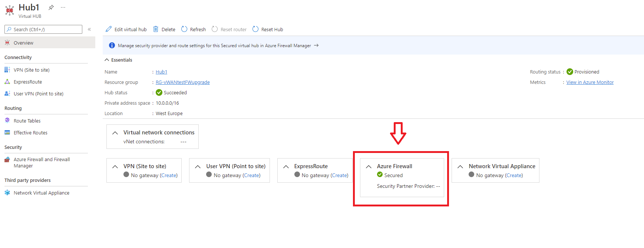Click the Edit virtual hub pencil icon
The image size is (644, 248).
(x=109, y=29)
